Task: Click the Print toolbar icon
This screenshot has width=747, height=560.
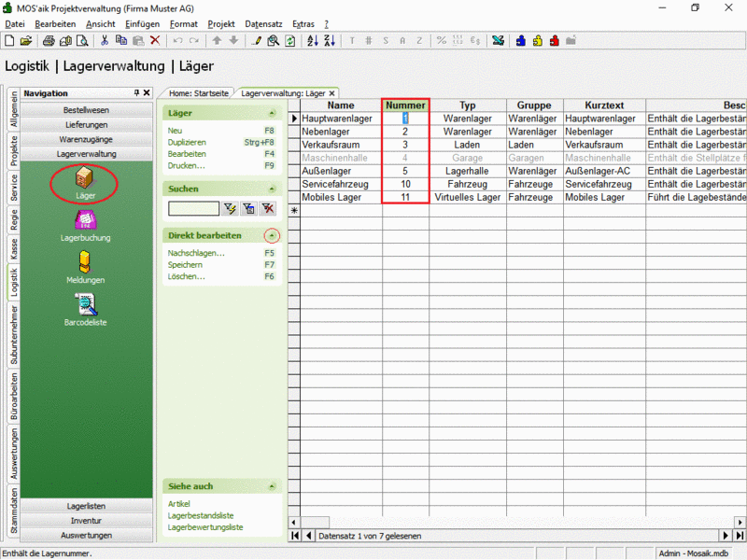Action: pyautogui.click(x=49, y=41)
